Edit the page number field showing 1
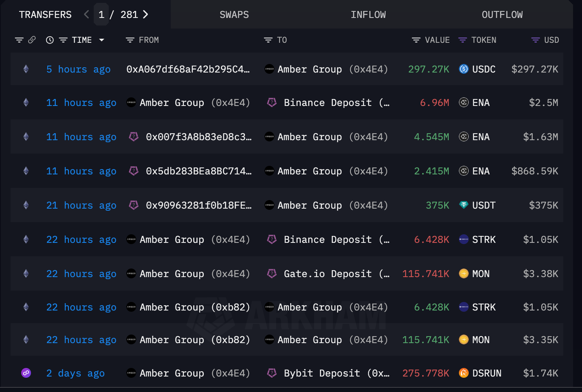Viewport: 582px width, 392px height. click(x=101, y=15)
